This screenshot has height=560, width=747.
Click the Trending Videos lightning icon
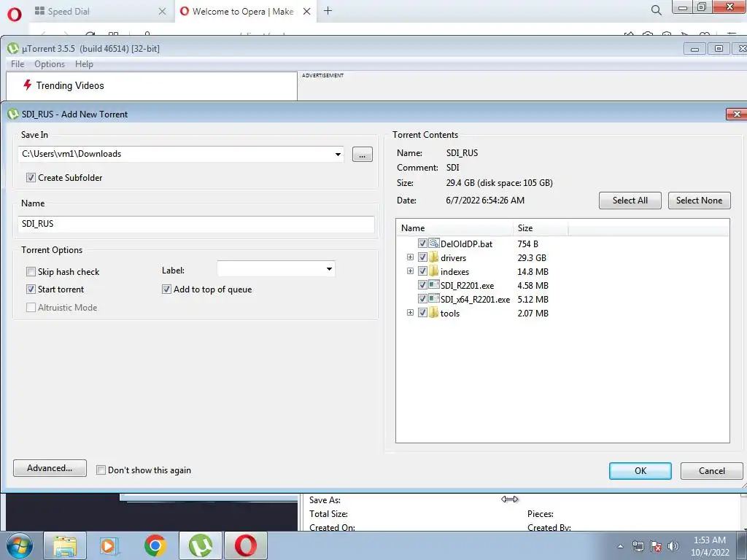[x=28, y=85]
